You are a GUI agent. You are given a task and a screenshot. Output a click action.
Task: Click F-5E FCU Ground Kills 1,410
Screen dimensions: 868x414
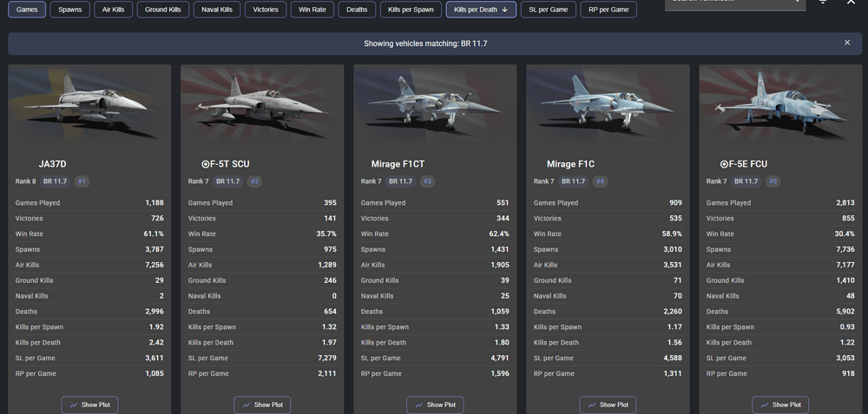tap(845, 280)
